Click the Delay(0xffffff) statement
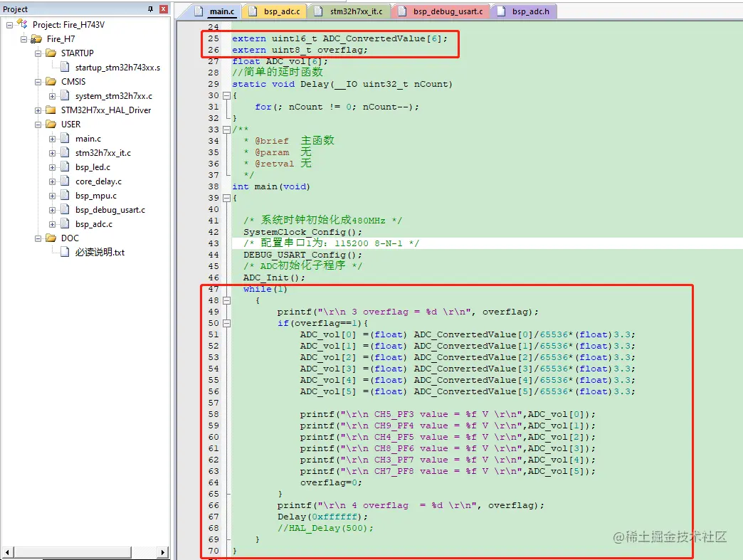This screenshot has width=743, height=560. pos(322,517)
